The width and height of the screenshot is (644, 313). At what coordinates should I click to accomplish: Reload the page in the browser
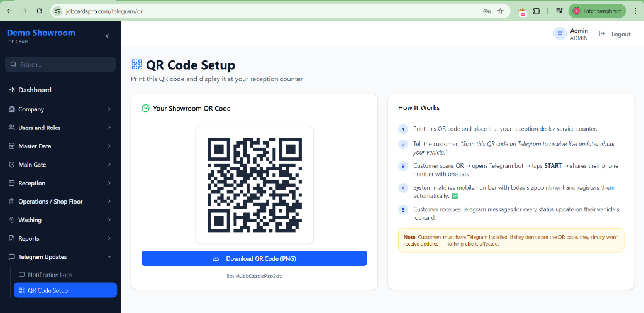40,11
